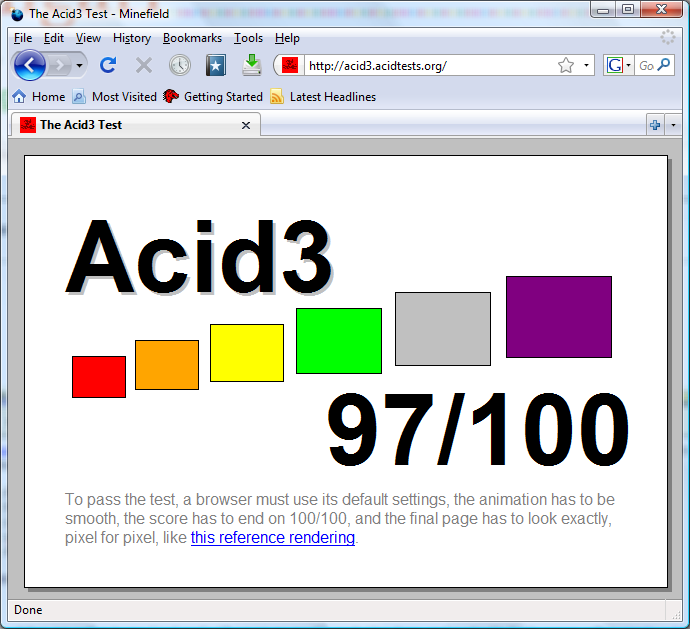Viewport: 690px width, 629px height.
Task: Click the activity throbber icon
Action: tap(668, 37)
